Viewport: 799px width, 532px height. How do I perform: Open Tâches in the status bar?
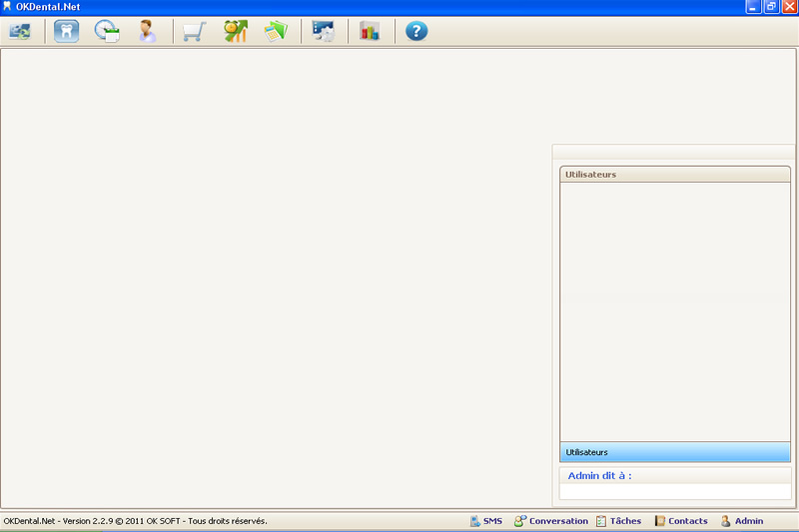(618, 521)
